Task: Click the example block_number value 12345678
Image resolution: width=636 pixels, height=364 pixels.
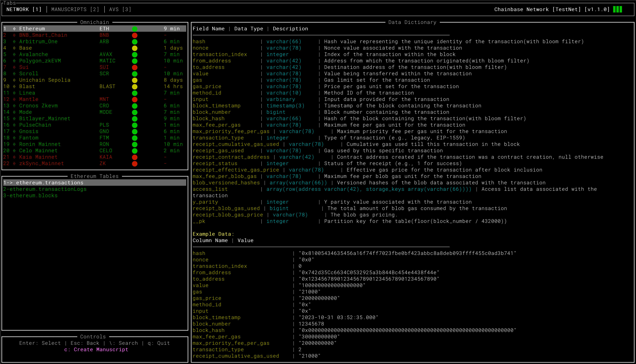Action: [x=311, y=324]
